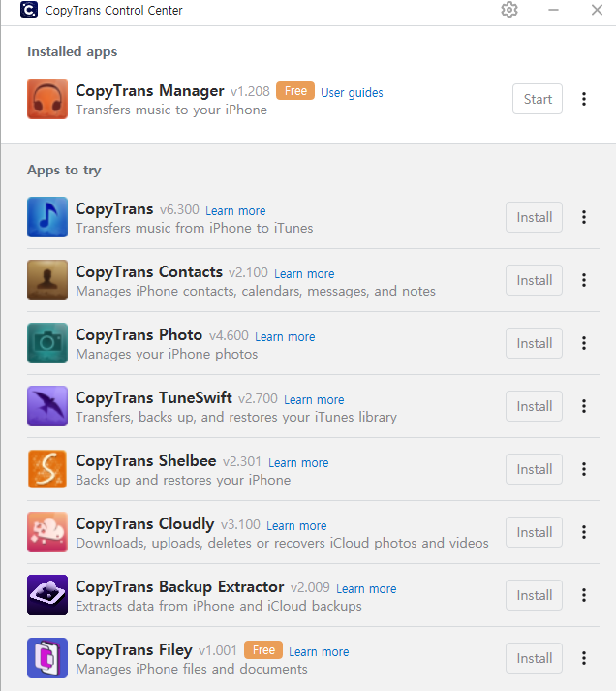This screenshot has height=691, width=616.
Task: Click the CopyTrans Photo camera icon
Action: [47, 343]
